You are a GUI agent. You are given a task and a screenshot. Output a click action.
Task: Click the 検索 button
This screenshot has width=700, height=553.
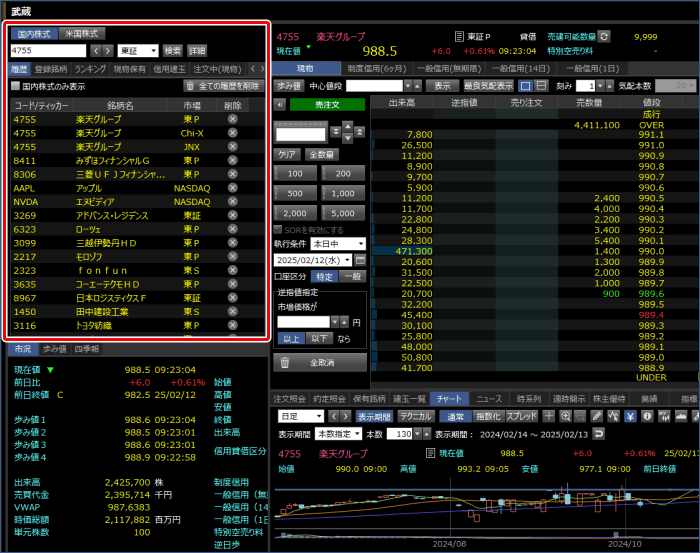coord(172,51)
